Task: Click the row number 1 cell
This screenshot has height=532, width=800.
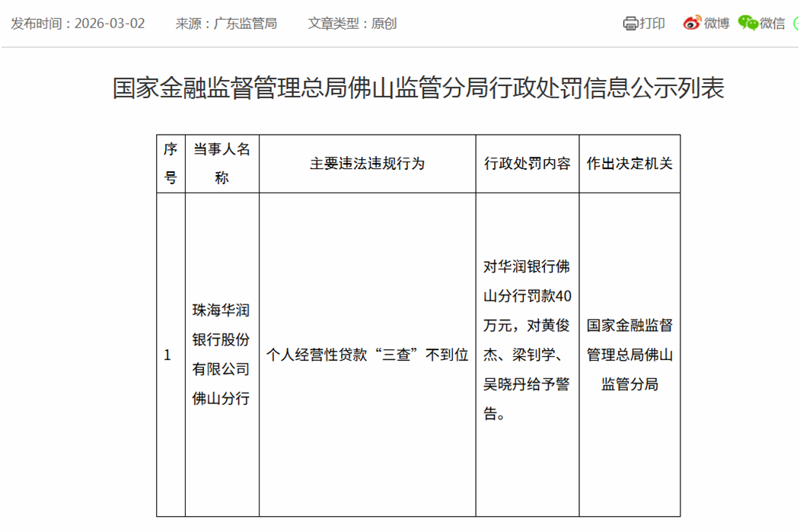Action: click(168, 355)
